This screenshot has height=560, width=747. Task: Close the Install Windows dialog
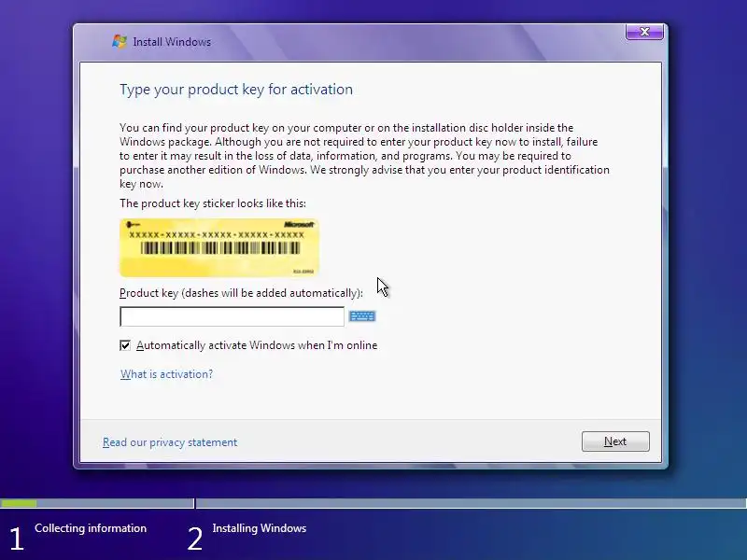(644, 32)
